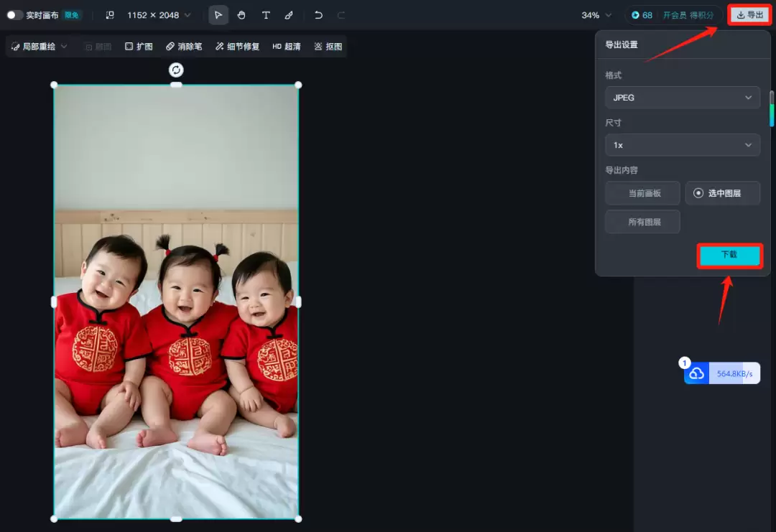Click the right panel scrollbar thumb
Screen dimensions: 776x532
tap(772, 109)
